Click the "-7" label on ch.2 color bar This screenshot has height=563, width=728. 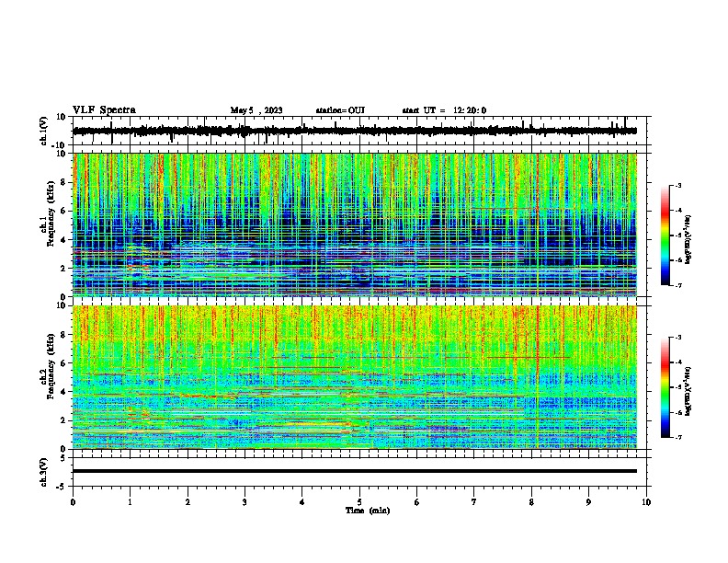pos(677,437)
